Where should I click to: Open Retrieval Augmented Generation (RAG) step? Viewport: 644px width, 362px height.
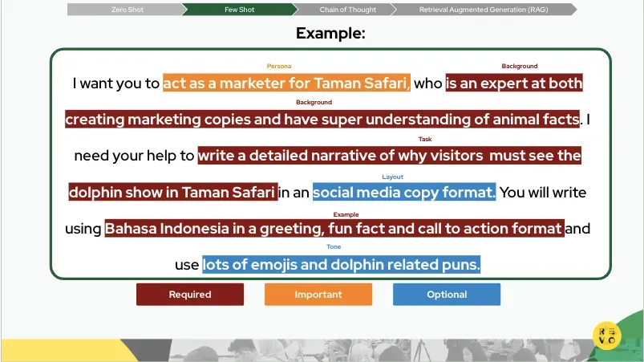pyautogui.click(x=484, y=10)
